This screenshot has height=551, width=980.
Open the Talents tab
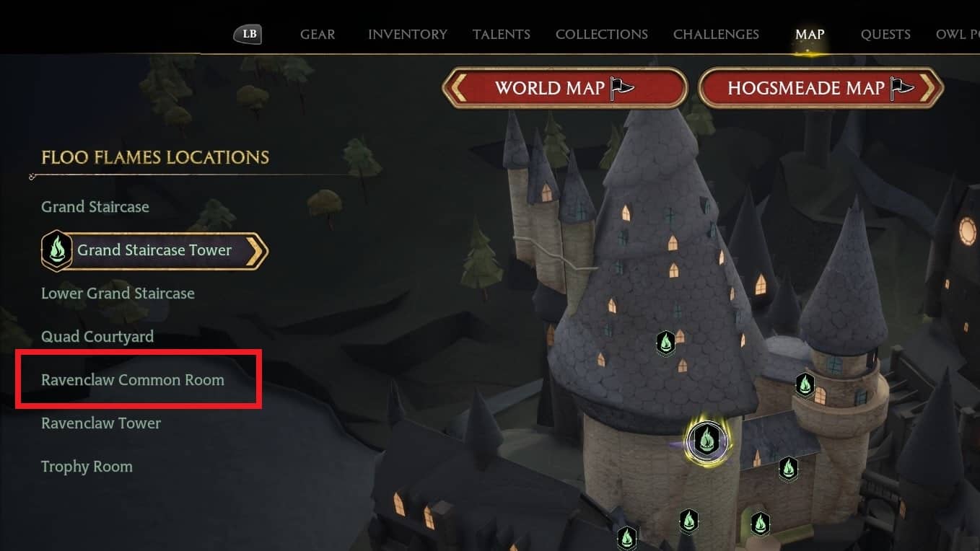[502, 34]
